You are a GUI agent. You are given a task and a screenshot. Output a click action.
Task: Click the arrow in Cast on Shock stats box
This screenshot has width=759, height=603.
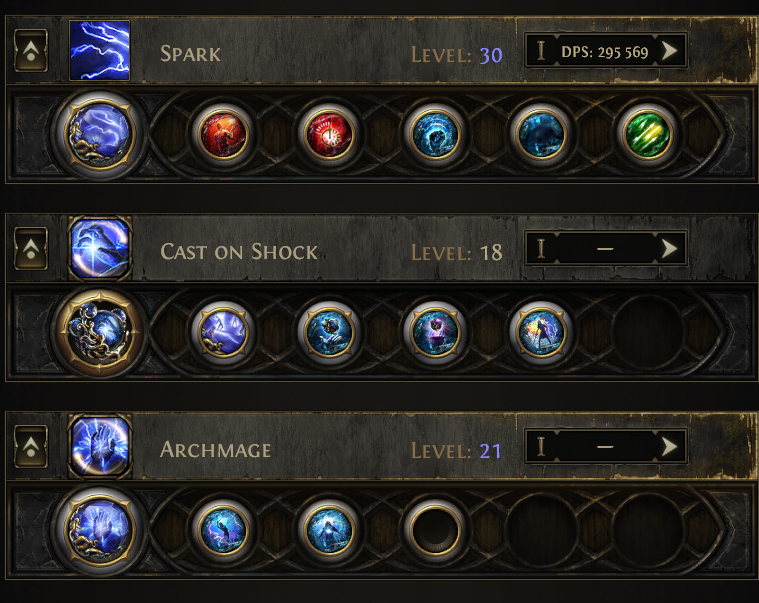click(x=670, y=249)
